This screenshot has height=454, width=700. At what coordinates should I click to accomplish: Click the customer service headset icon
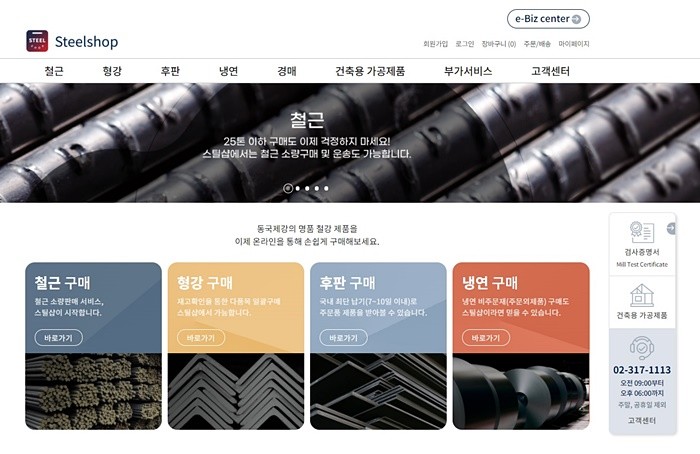point(642,348)
